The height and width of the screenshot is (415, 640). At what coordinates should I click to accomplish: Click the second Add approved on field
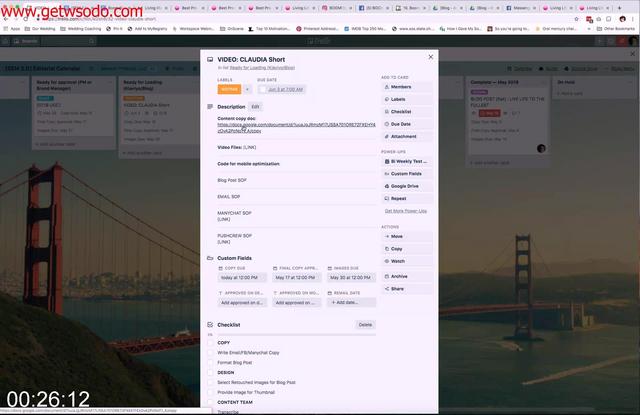pyautogui.click(x=296, y=302)
